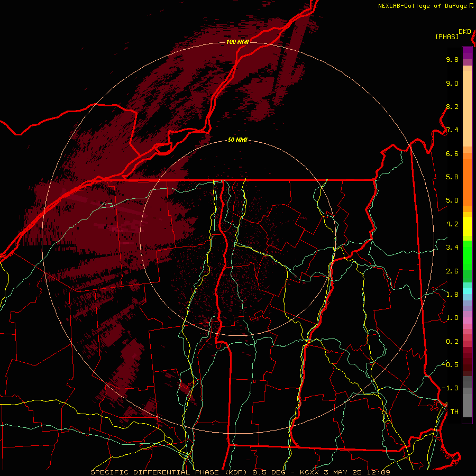Screen dimensions: 476x476
Task: Click the 0.2 scale value
Action: (452, 342)
